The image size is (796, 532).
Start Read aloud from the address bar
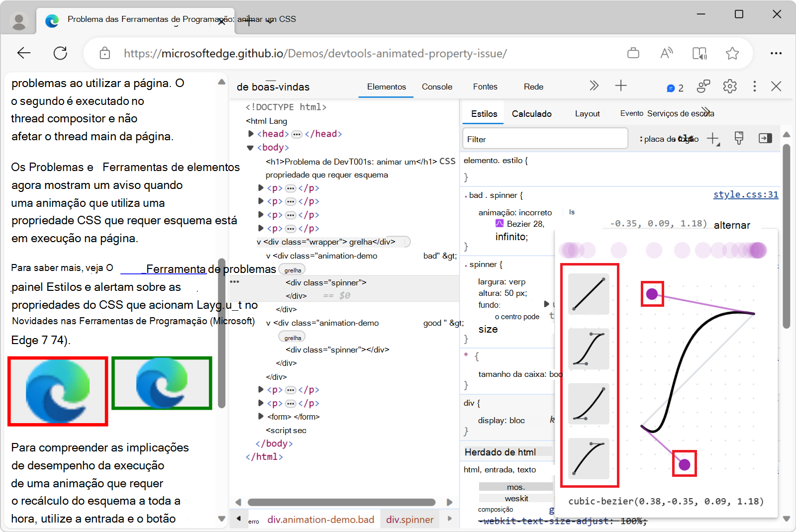pyautogui.click(x=667, y=53)
